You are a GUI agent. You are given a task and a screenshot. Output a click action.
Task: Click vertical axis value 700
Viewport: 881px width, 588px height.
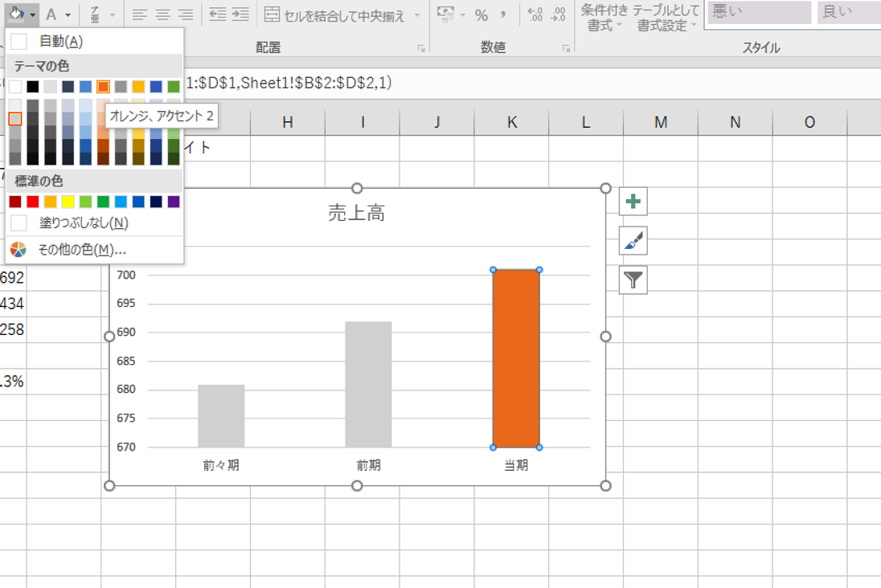[x=126, y=276]
